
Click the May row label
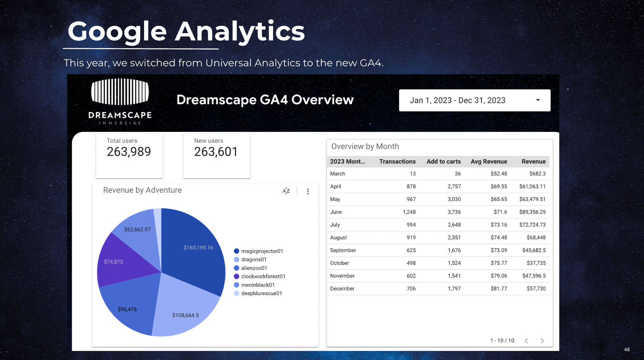[335, 199]
